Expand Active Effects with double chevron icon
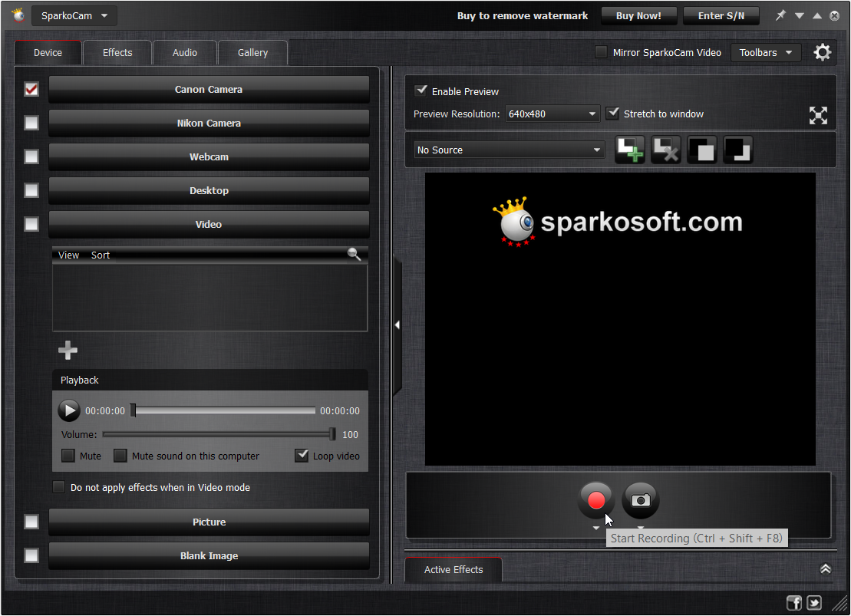Image resolution: width=851 pixels, height=616 pixels. tap(826, 568)
